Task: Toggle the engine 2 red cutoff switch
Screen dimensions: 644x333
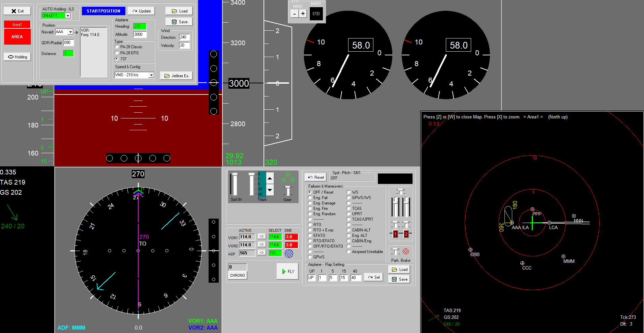Action: [406, 234]
